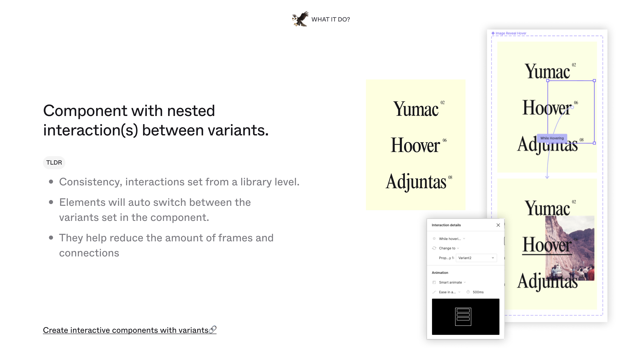Click the duration stopwatch icon
Image resolution: width=644 pixels, height=362 pixels.
point(468,292)
